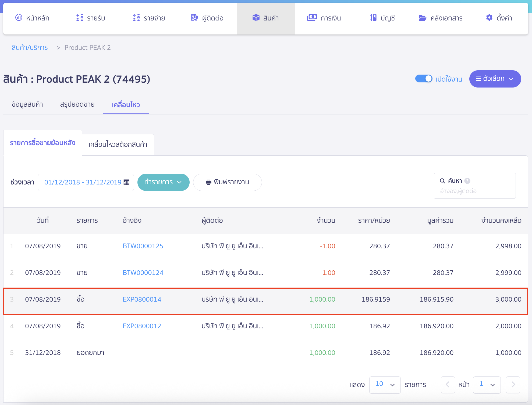Open the ตั้งค่า settings gear icon
This screenshot has width=532, height=405.
tap(490, 18)
